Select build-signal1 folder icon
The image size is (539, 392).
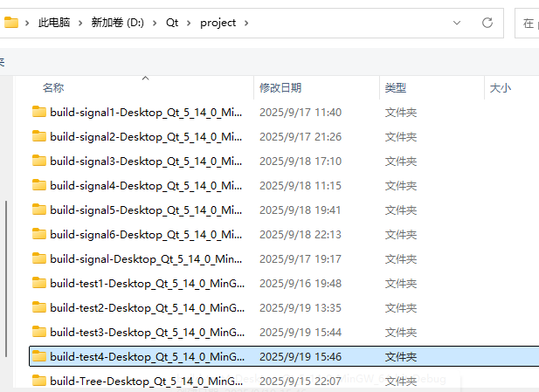[39, 112]
